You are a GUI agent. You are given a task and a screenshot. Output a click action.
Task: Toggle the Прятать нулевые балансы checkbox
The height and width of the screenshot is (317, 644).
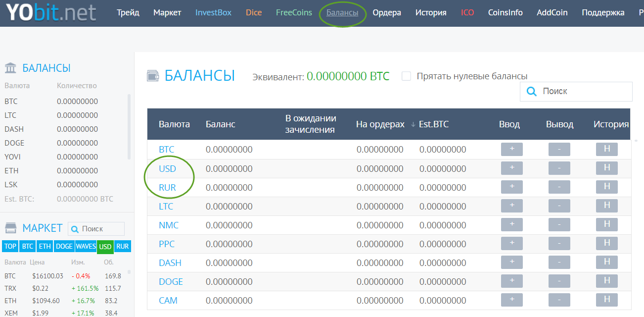[407, 76]
